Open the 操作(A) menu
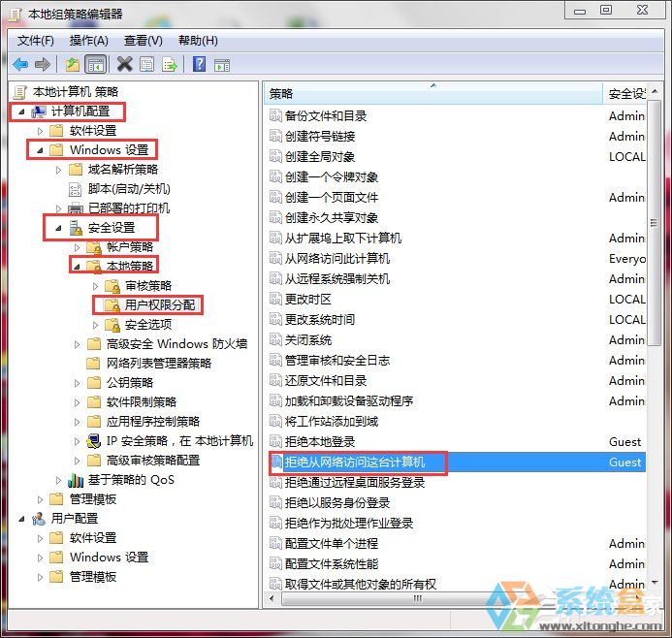This screenshot has height=638, width=672. (x=88, y=41)
